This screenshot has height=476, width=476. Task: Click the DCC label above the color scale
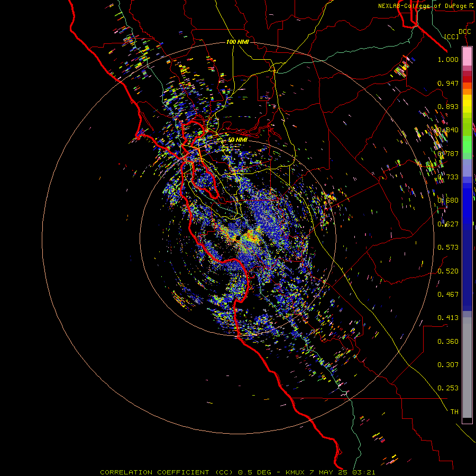click(464, 32)
